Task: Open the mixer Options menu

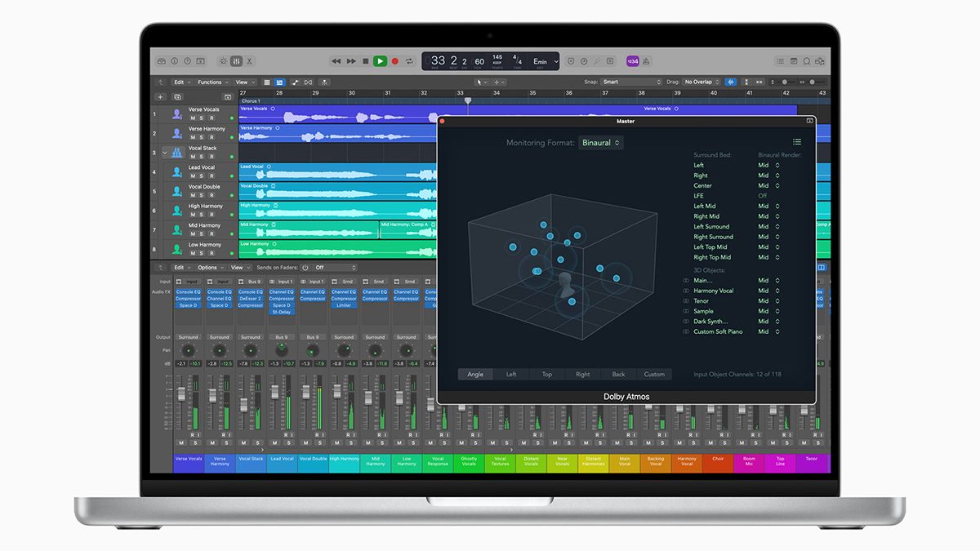Action: click(210, 268)
